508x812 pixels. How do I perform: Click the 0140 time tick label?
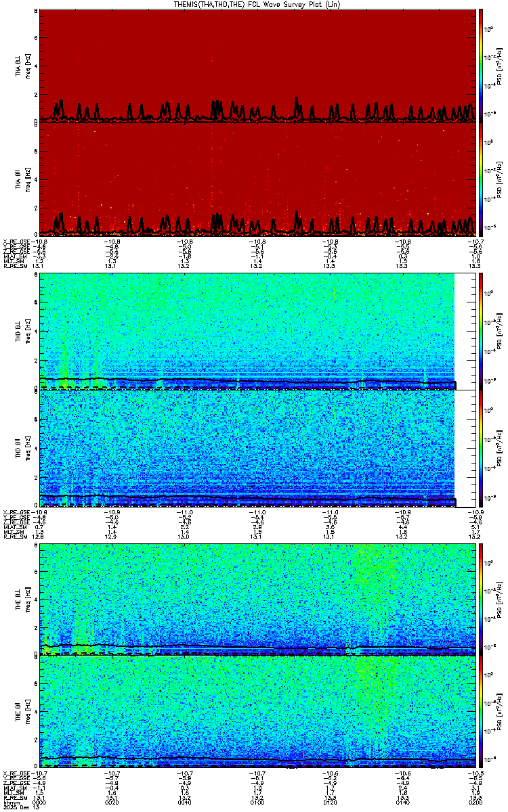tap(402, 802)
